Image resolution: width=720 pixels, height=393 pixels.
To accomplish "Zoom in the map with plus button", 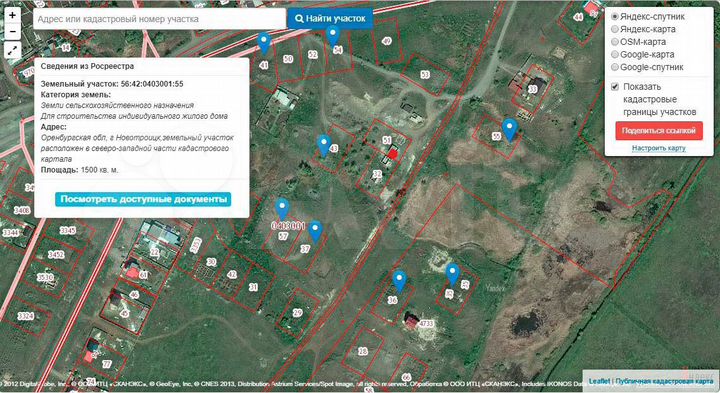I will tap(12, 15).
